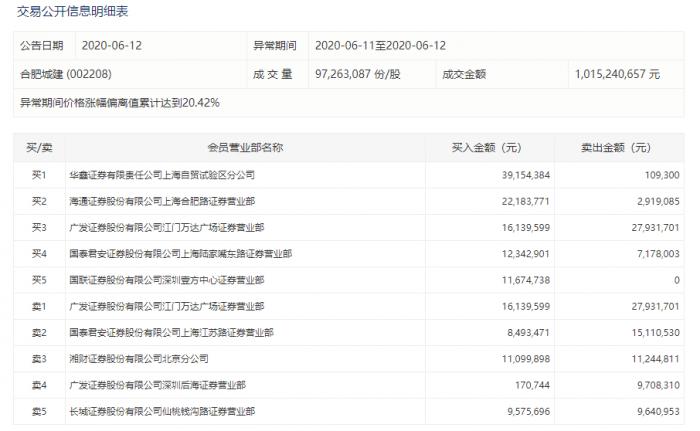Select 16,139,599 in the 卖1 row
Screen dimensions: 700x431
(525, 306)
